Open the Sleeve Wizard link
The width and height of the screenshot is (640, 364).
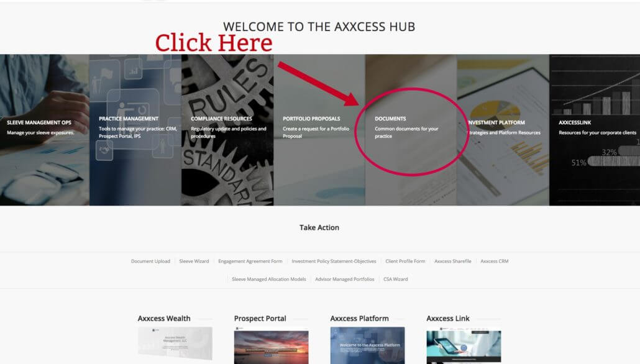click(x=194, y=261)
